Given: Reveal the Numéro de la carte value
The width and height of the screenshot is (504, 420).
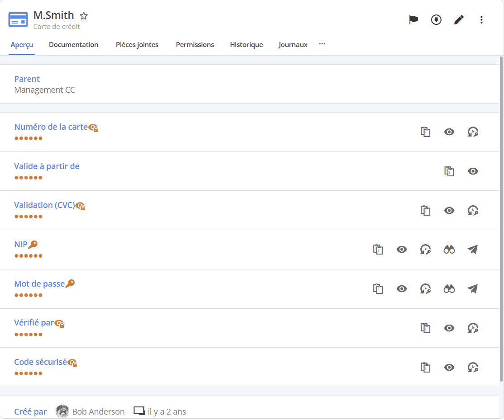Looking at the screenshot, I should [449, 132].
